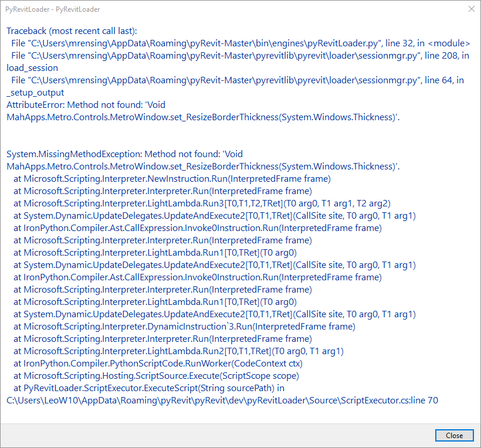Screen dimensions: 481x448
Task: Click the sessionmgr.py line 208 traceback entry
Action: click(x=240, y=56)
